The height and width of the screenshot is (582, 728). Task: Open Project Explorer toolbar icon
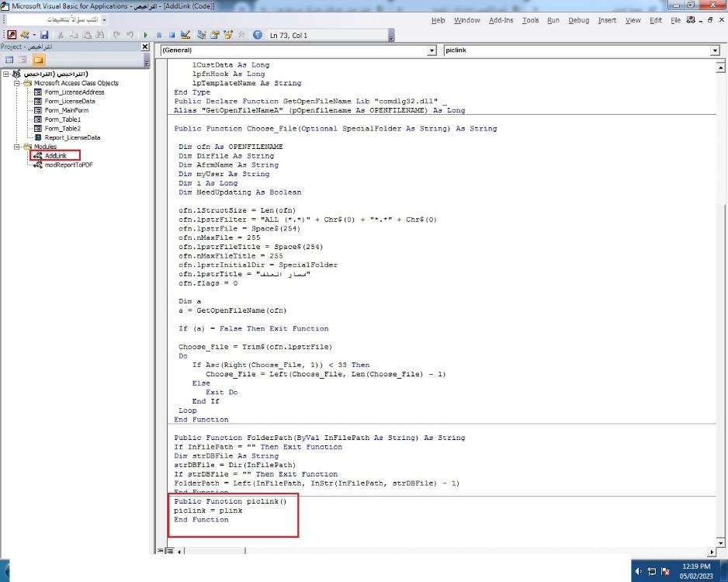(202, 35)
